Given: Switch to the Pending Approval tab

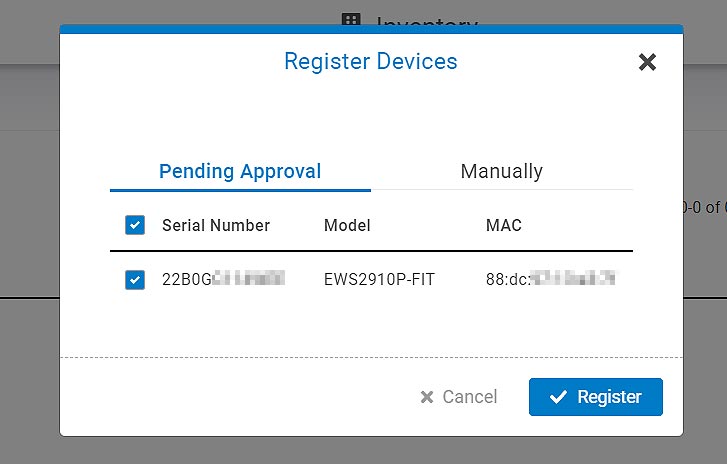Looking at the screenshot, I should (x=240, y=171).
